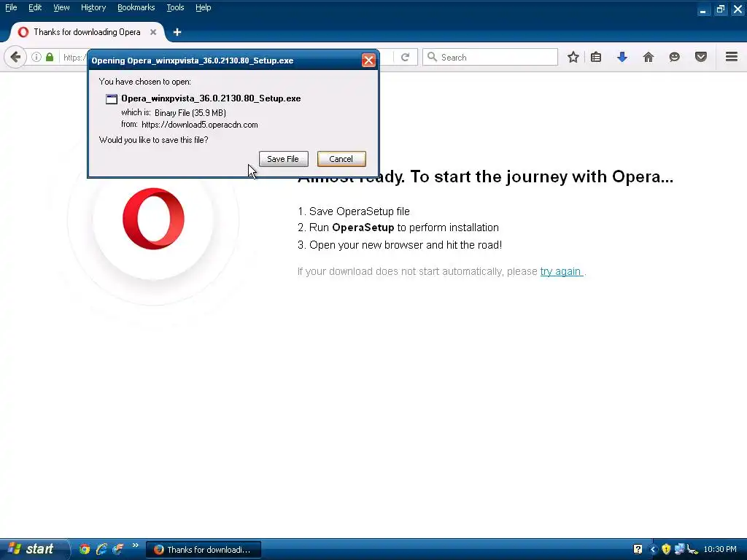
Task: Go back to the previous page
Action: pyautogui.click(x=15, y=57)
